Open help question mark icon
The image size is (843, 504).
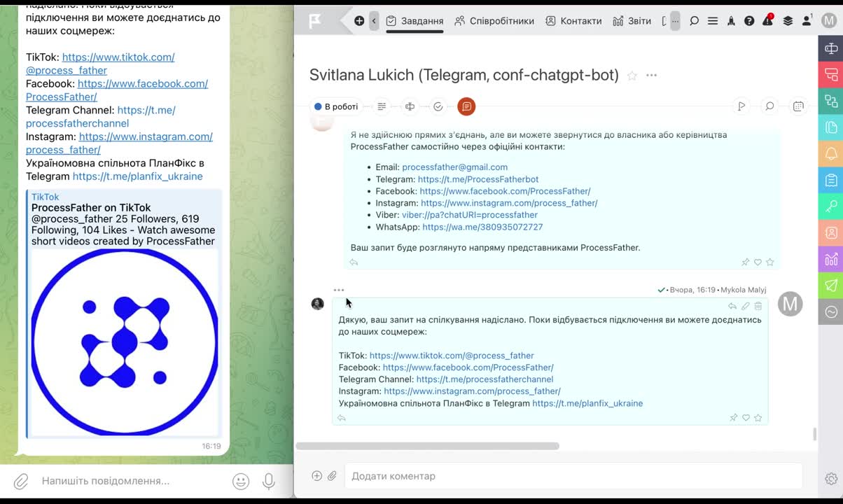point(749,21)
